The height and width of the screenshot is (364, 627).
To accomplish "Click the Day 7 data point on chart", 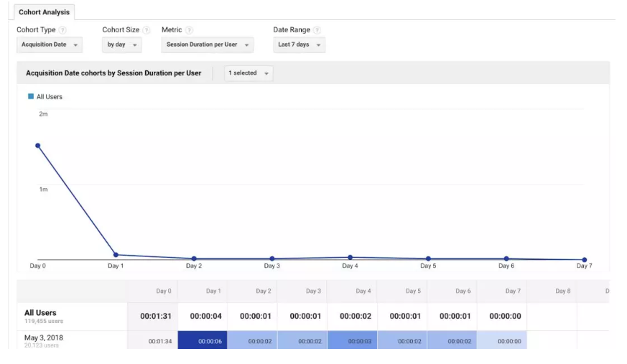I will (584, 260).
